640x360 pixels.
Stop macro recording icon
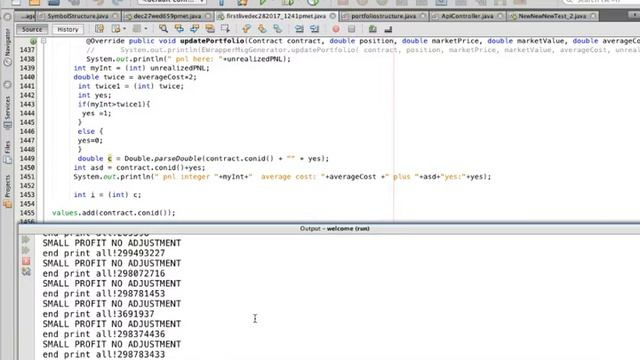pyautogui.click(x=351, y=29)
